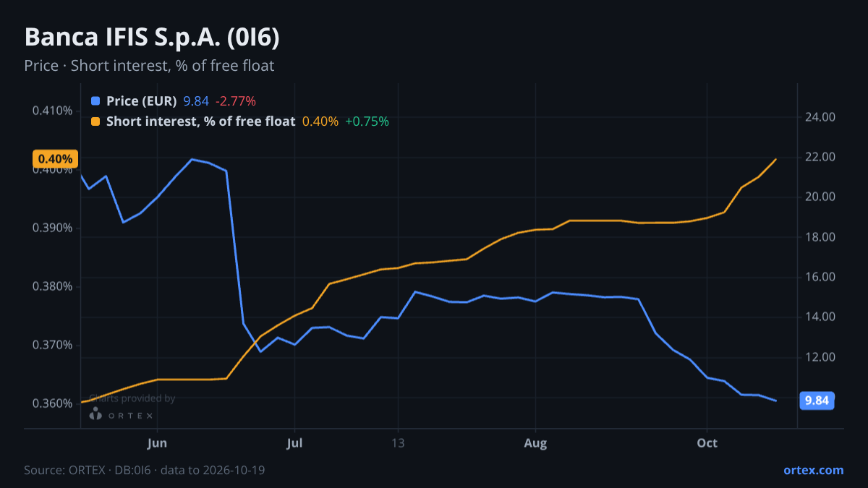Click the Source: ORTEX data footer text
868x488 pixels.
click(x=145, y=470)
